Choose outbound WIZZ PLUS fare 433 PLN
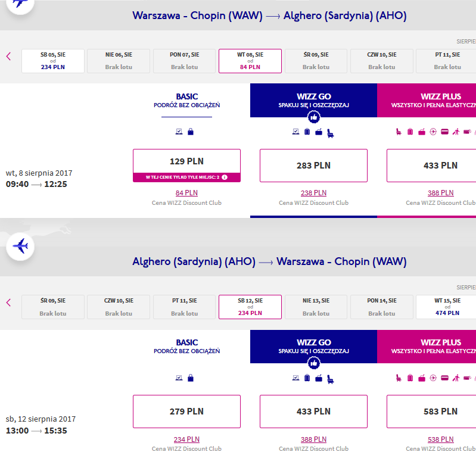Image resolution: width=476 pixels, height=452 pixels. click(x=431, y=166)
